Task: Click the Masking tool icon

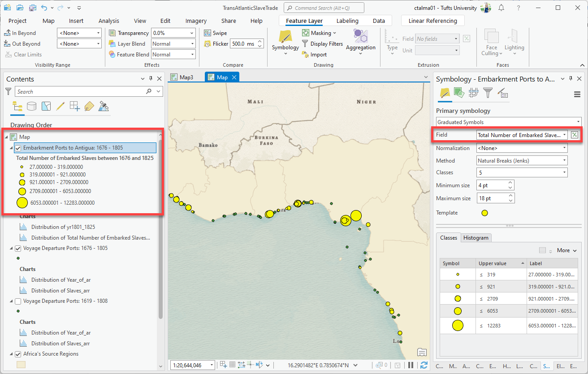Action: [x=306, y=33]
